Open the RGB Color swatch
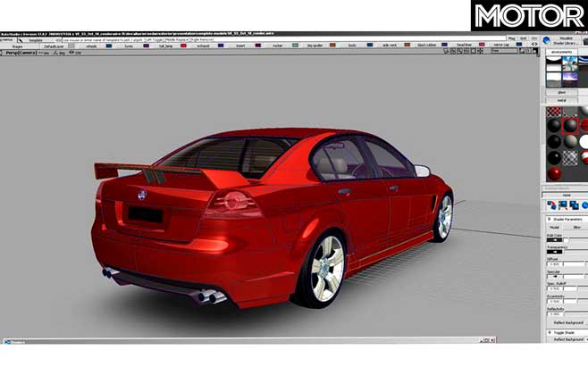Viewport: 588px width, 392px height. (x=555, y=240)
